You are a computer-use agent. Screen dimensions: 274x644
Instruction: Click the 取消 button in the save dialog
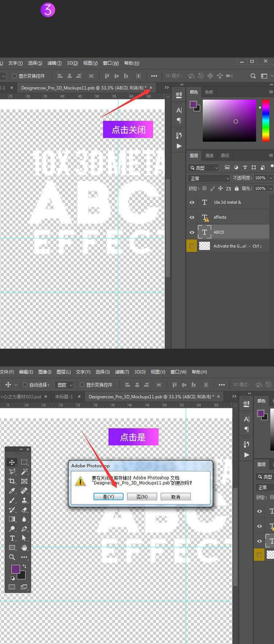[x=176, y=497]
